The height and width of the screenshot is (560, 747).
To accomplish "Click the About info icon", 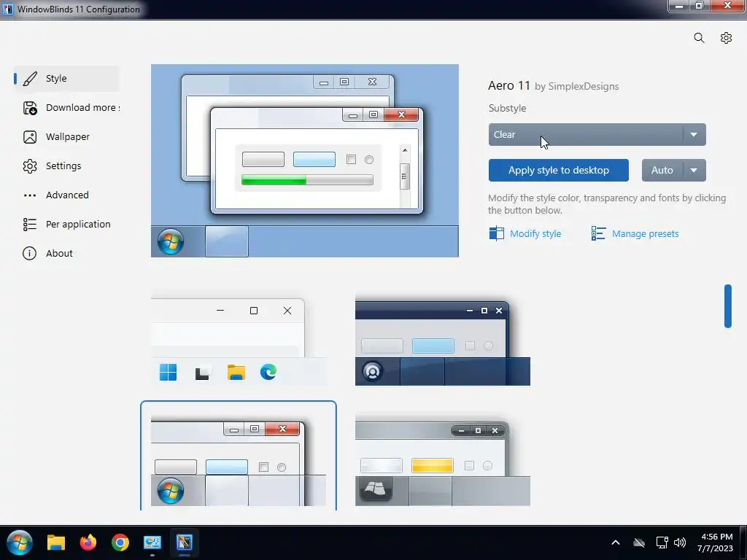I will pos(29,253).
